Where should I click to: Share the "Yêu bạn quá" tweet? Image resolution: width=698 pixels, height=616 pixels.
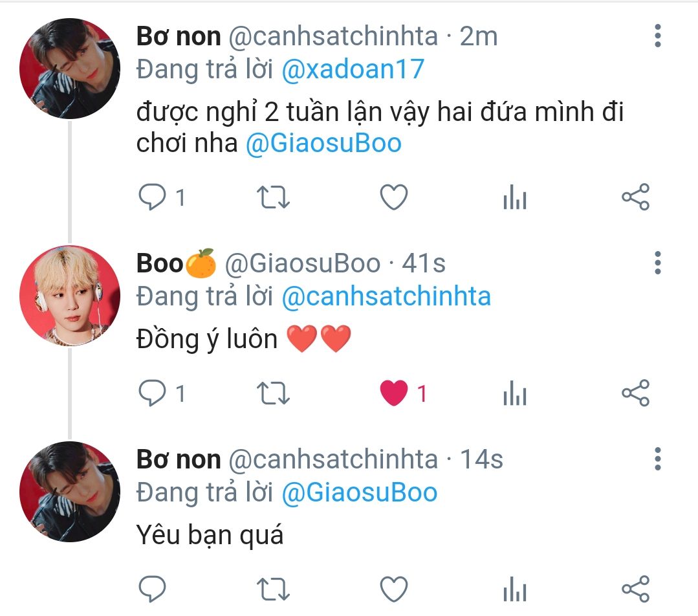tap(635, 589)
